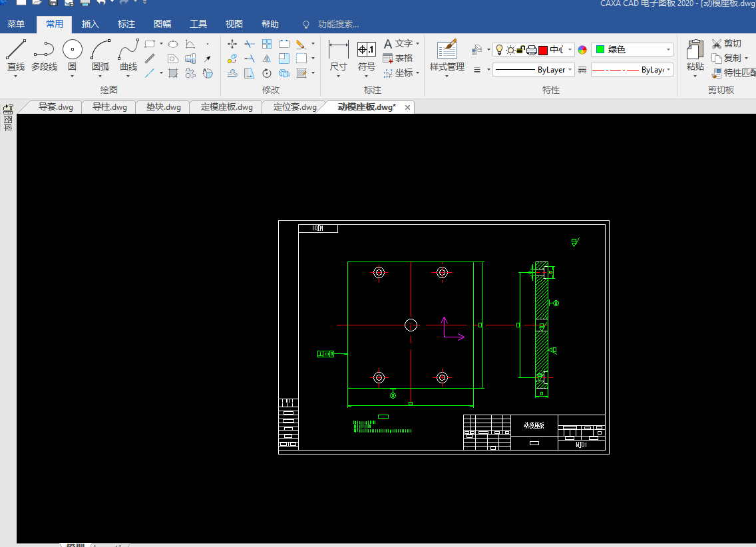The image size is (756, 547).
Task: Open 样式管理 style manager
Action: 447,55
